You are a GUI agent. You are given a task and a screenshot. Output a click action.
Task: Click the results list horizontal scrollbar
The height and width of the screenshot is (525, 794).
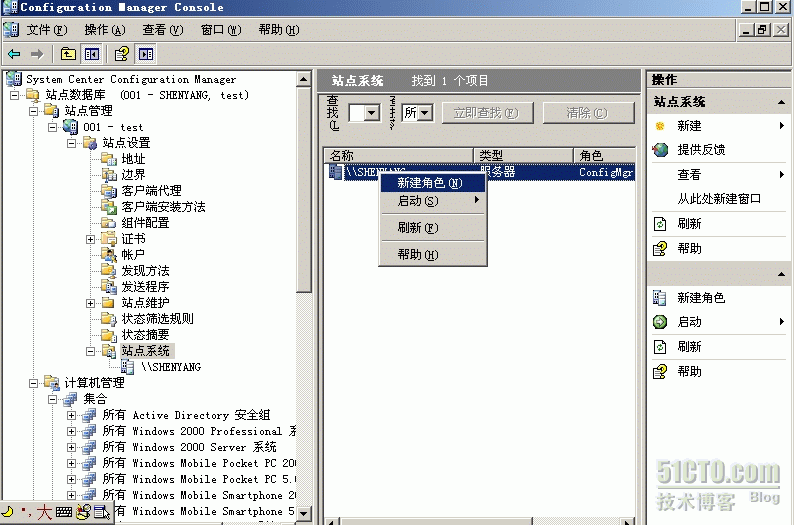pyautogui.click(x=480, y=521)
